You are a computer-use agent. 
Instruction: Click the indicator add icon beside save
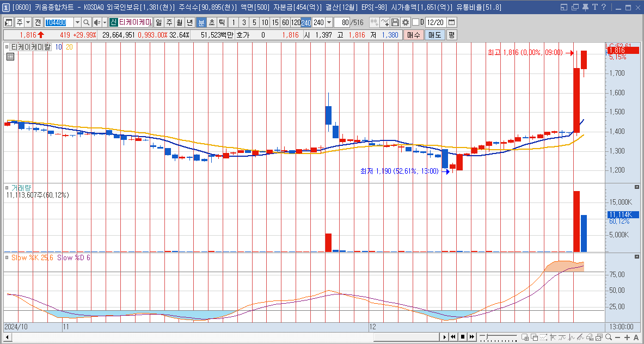[385, 22]
